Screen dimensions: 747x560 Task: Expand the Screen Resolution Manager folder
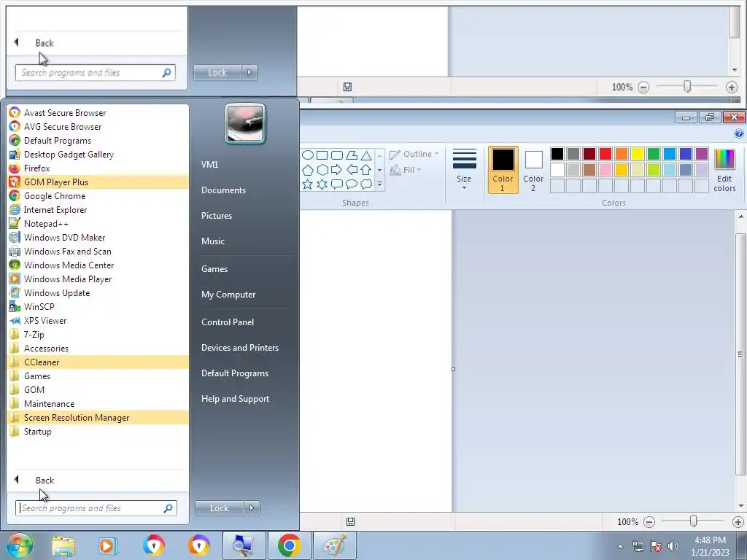98,418
